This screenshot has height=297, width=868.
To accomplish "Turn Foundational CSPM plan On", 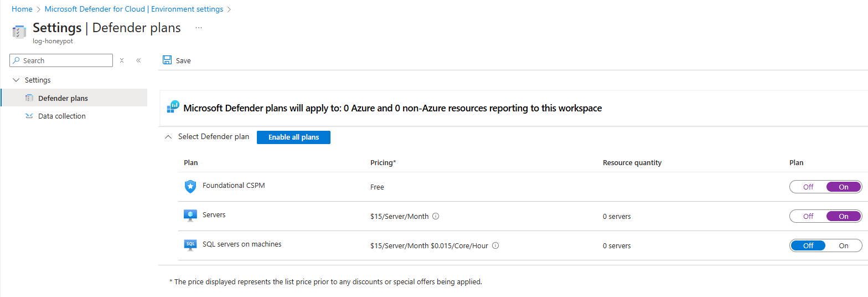I will [x=844, y=187].
